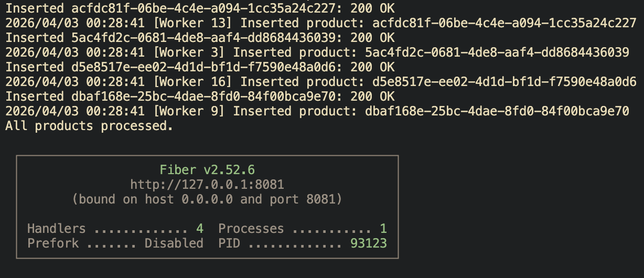Click the Prefork "Disabled" status
Image resolution: width=644 pixels, height=278 pixels.
(174, 243)
